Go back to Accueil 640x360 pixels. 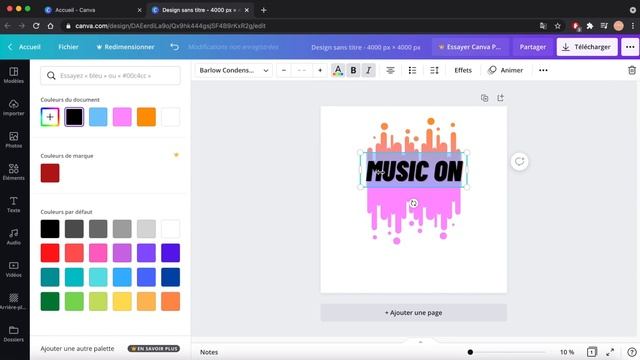tap(24, 47)
